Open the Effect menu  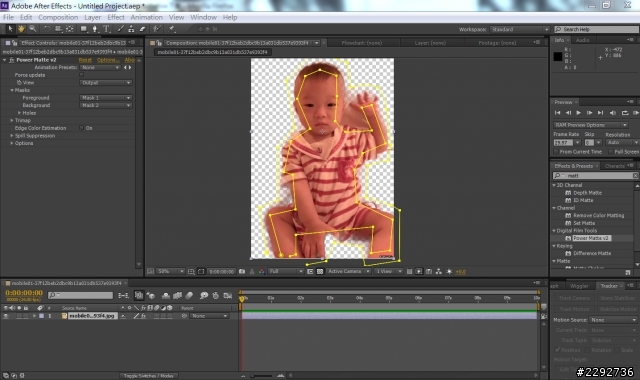click(116, 17)
